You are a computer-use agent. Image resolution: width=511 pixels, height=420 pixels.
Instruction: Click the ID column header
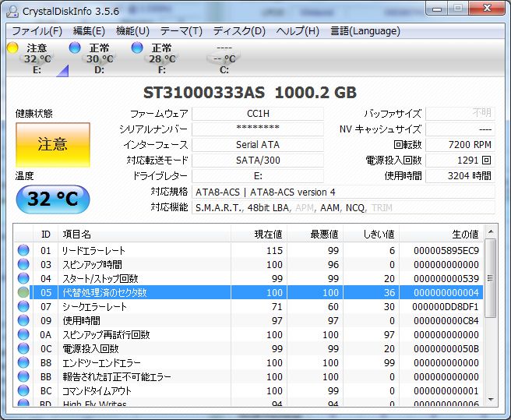pos(46,234)
